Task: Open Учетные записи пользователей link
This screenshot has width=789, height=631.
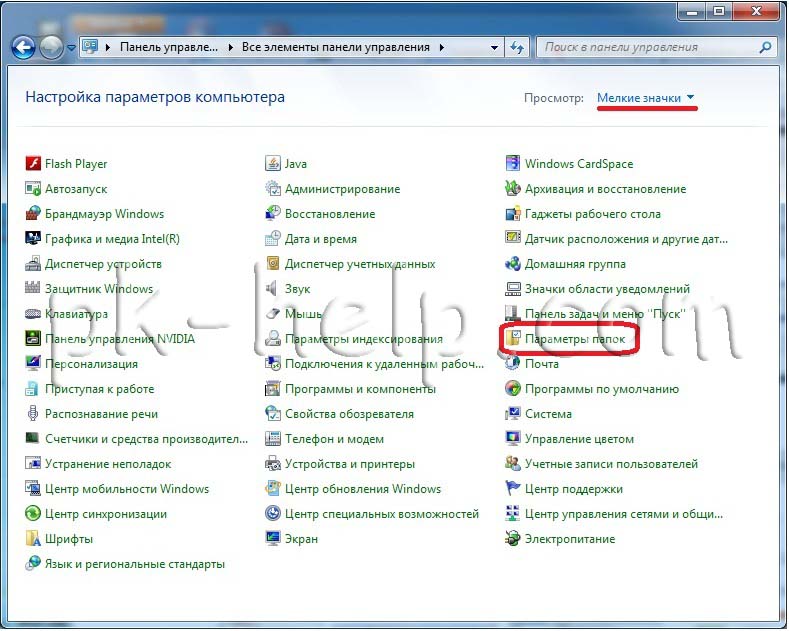Action: (611, 464)
